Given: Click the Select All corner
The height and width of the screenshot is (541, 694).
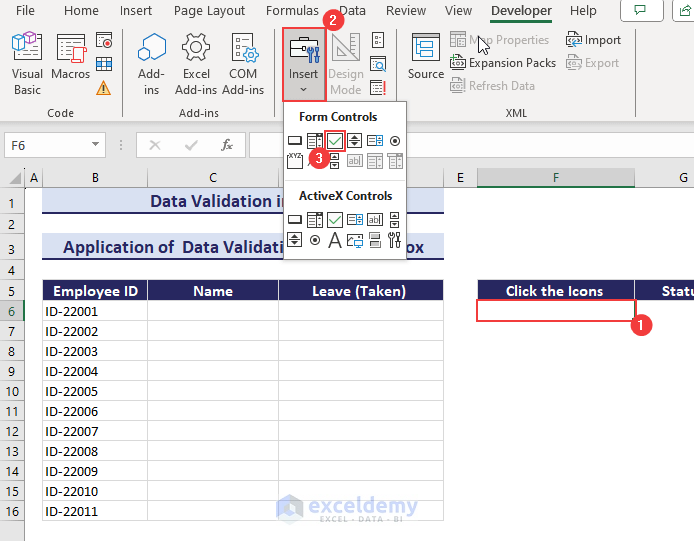Looking at the screenshot, I should pos(15,178).
